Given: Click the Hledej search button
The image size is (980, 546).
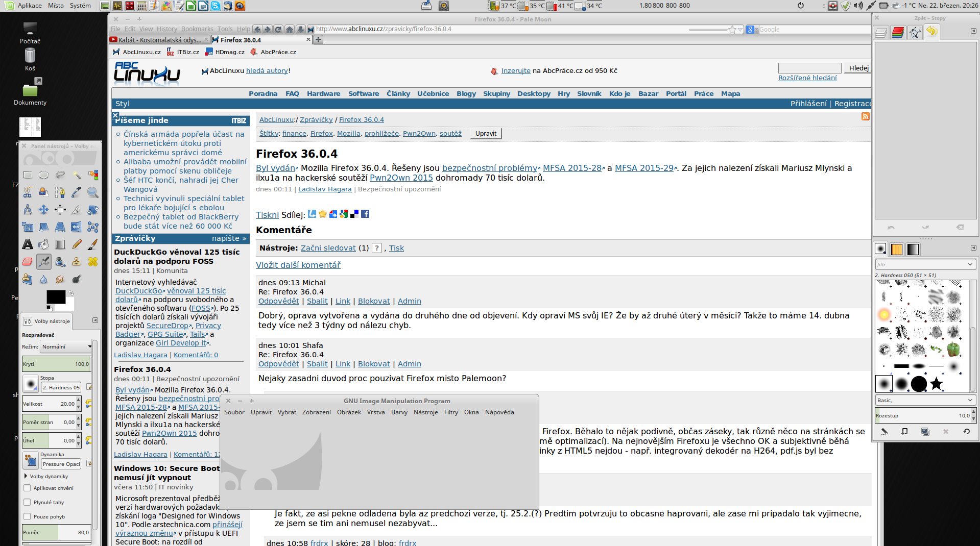Looking at the screenshot, I should pyautogui.click(x=858, y=68).
